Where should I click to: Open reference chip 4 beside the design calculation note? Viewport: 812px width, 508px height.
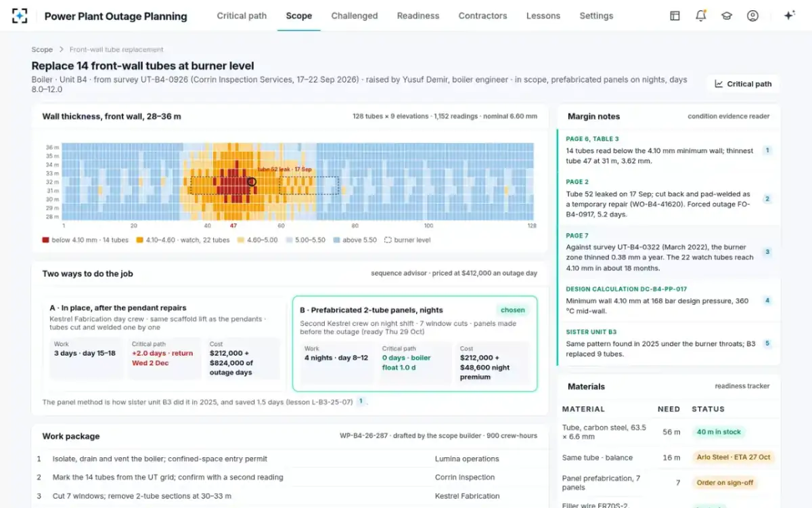pos(767,301)
